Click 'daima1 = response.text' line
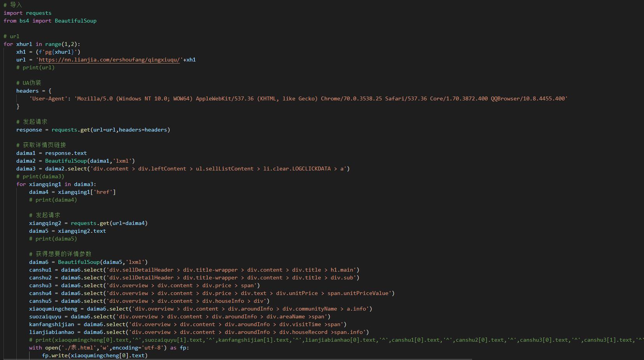This screenshot has height=360, width=644. tap(51, 153)
